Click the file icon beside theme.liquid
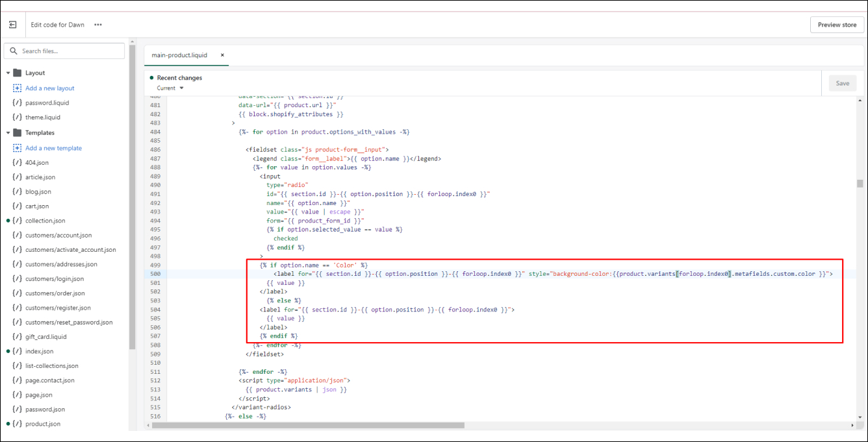The height and width of the screenshot is (442, 868). click(x=18, y=117)
